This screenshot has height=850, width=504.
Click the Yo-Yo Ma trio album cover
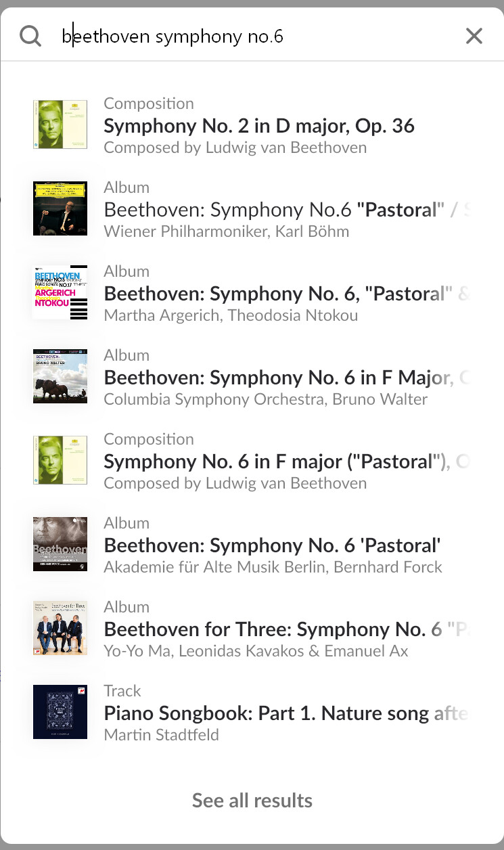tap(60, 628)
